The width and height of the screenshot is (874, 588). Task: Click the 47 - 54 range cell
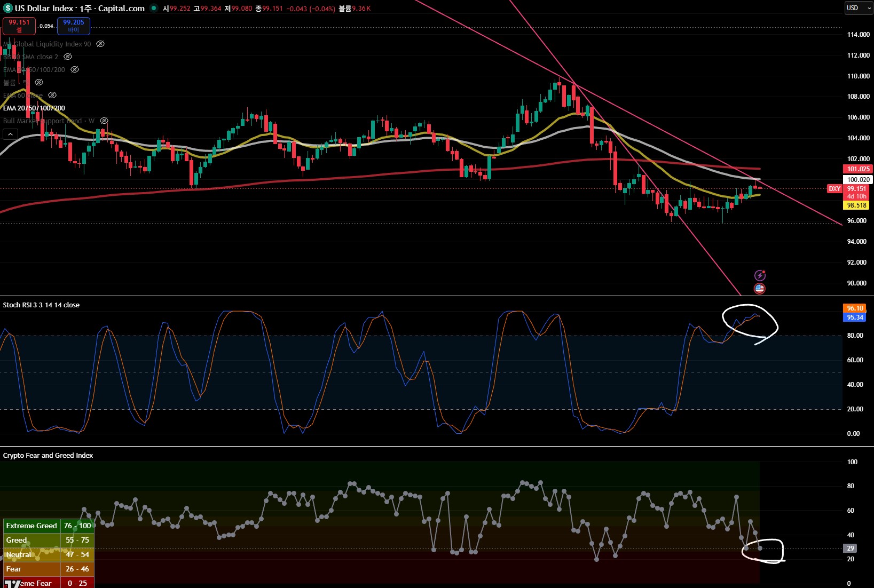point(77,554)
